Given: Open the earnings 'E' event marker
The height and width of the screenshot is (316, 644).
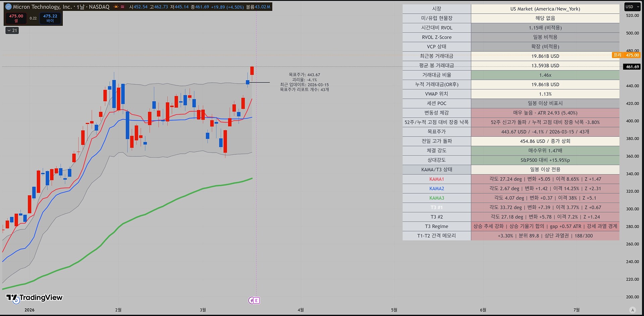Looking at the screenshot, I should pyautogui.click(x=256, y=301).
